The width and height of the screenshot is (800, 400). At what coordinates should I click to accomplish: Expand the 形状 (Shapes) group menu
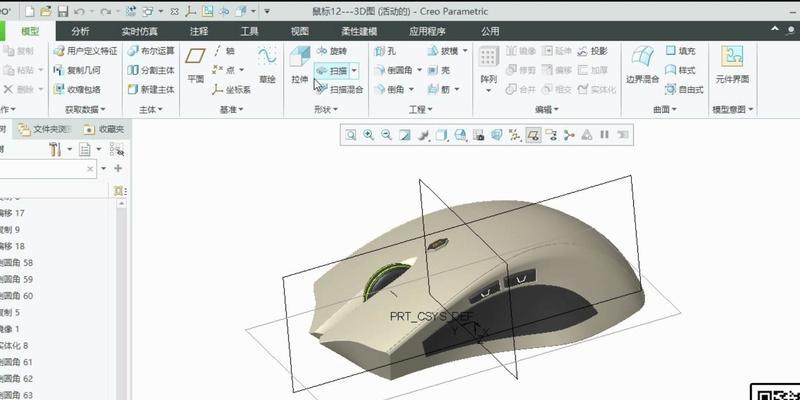click(326, 109)
